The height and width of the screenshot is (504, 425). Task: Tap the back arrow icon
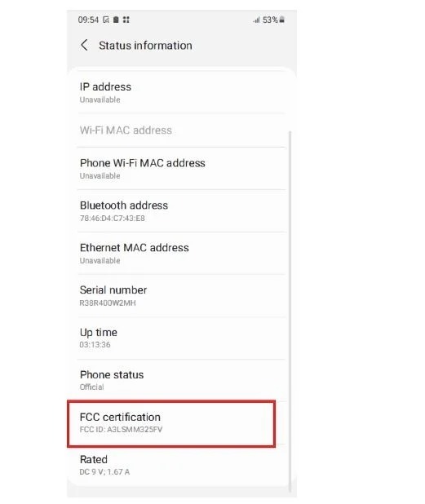(84, 46)
